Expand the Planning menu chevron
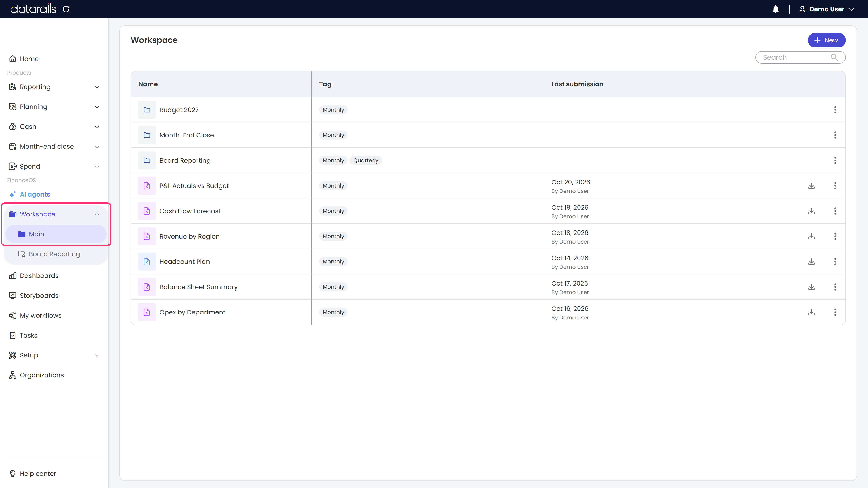The height and width of the screenshot is (488, 868). [x=97, y=107]
